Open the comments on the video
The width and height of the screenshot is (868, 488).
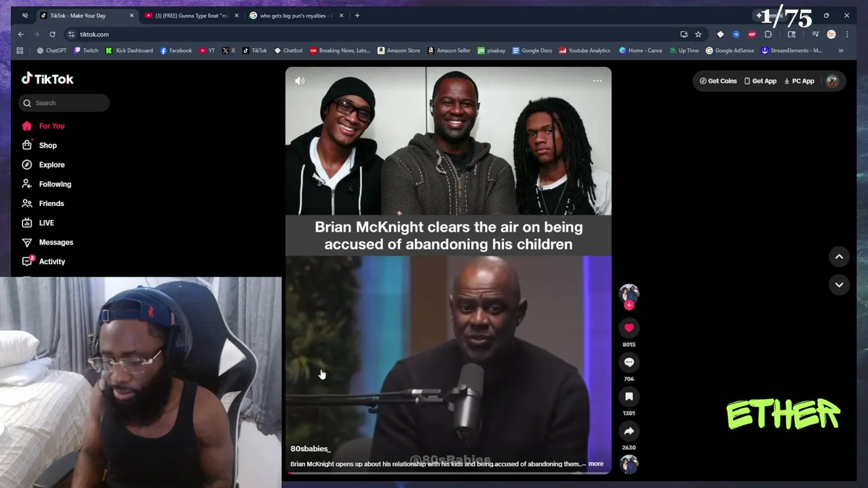(x=629, y=362)
